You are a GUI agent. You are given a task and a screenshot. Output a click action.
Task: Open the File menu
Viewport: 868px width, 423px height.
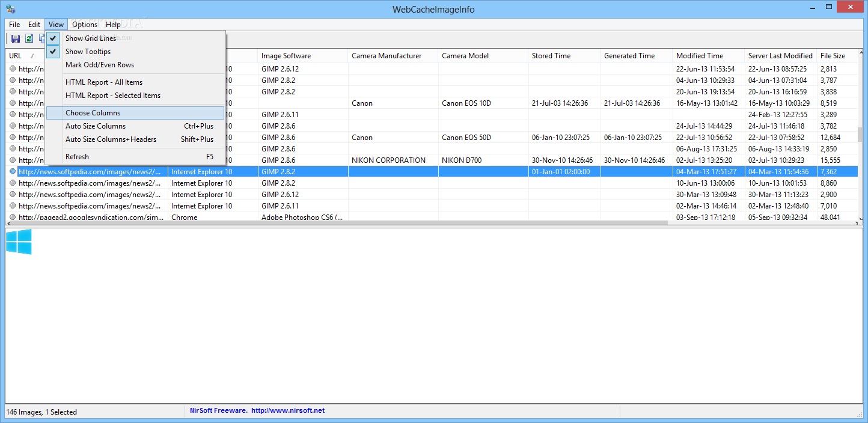pyautogui.click(x=14, y=25)
